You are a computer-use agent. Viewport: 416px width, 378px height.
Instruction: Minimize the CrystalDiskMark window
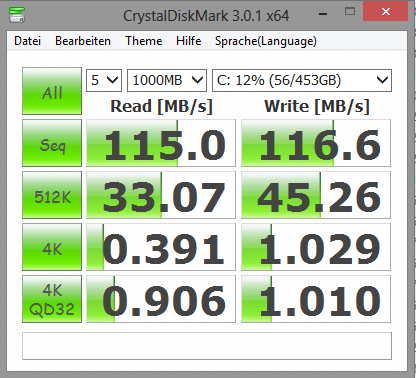tap(323, 13)
